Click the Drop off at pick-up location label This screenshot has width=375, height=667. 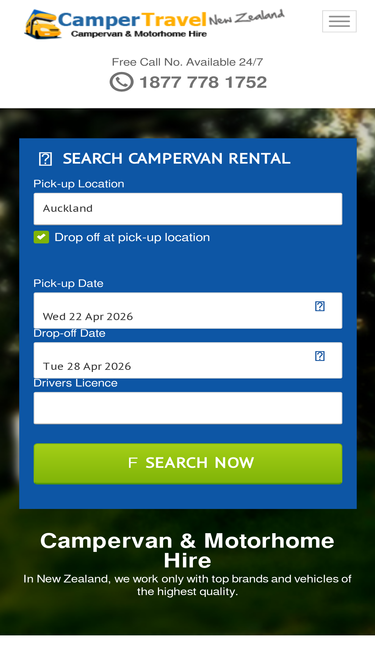132,237
